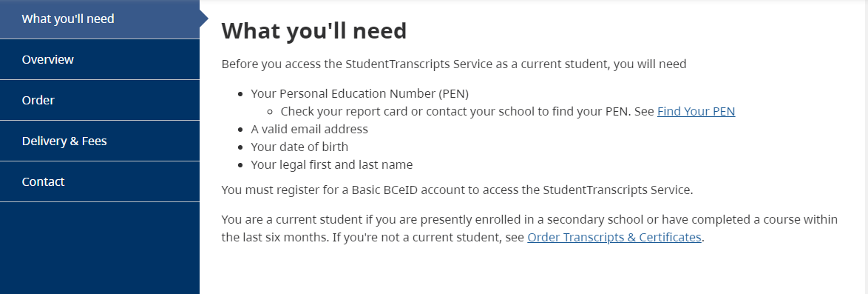
Task: Click the "A valid email address" bullet
Action: point(310,130)
